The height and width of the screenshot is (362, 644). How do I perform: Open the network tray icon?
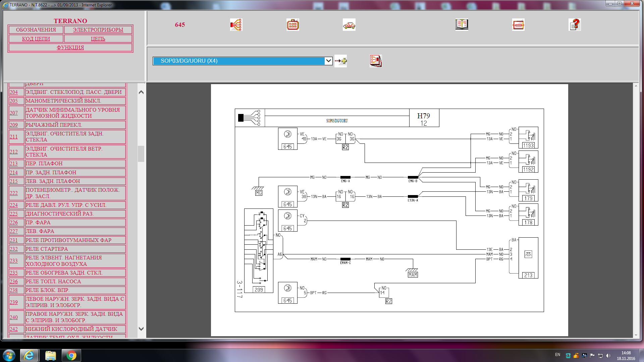pos(600,356)
